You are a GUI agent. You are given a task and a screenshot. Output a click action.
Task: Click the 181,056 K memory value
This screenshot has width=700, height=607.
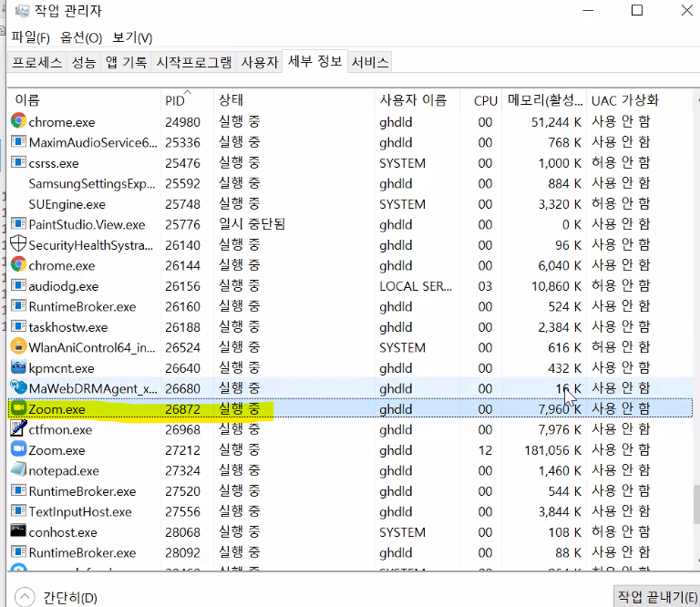(x=552, y=450)
